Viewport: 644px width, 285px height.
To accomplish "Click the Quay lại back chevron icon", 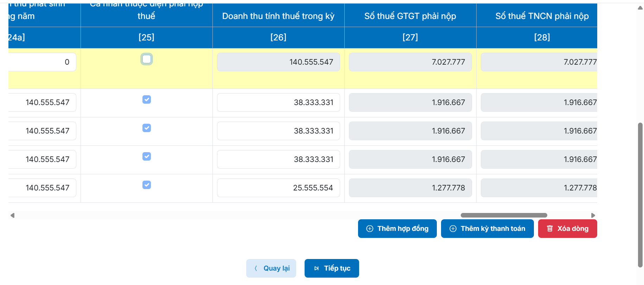I will click(x=256, y=268).
